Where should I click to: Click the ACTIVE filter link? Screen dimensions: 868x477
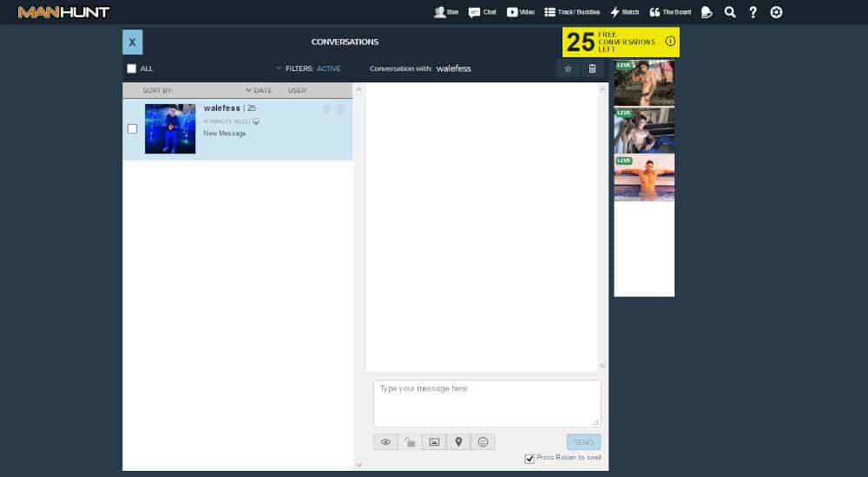(x=329, y=69)
